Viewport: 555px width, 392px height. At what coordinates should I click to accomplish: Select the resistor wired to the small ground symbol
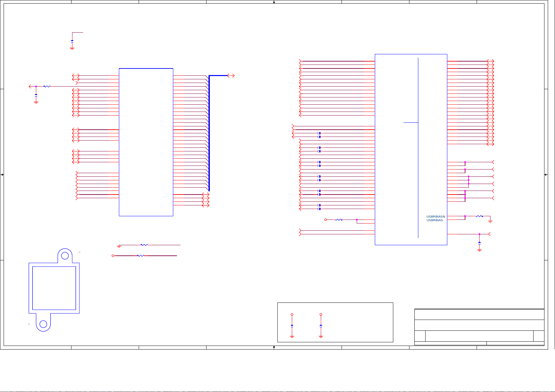click(144, 245)
